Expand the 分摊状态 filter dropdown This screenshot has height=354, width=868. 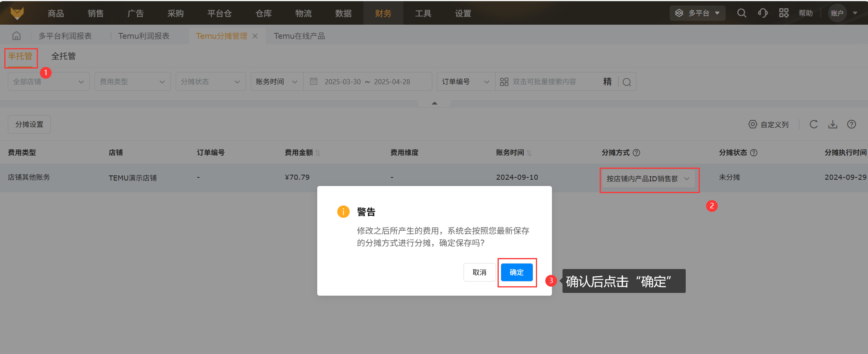[x=211, y=81]
